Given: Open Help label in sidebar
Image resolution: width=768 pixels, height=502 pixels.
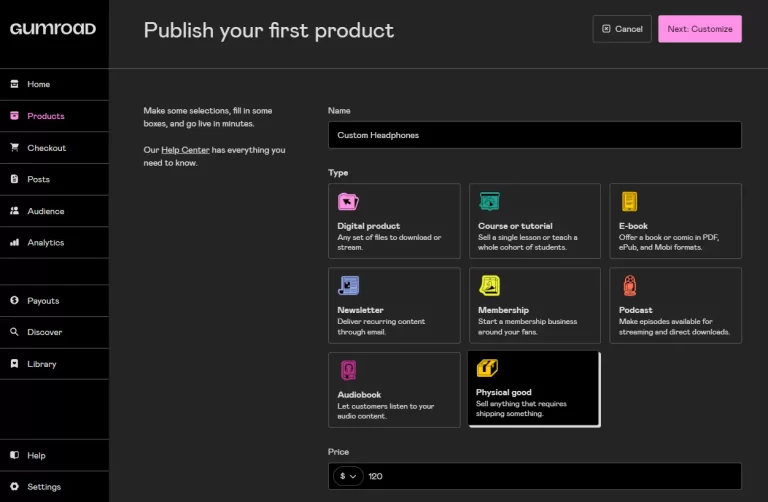Looking at the screenshot, I should [36, 455].
